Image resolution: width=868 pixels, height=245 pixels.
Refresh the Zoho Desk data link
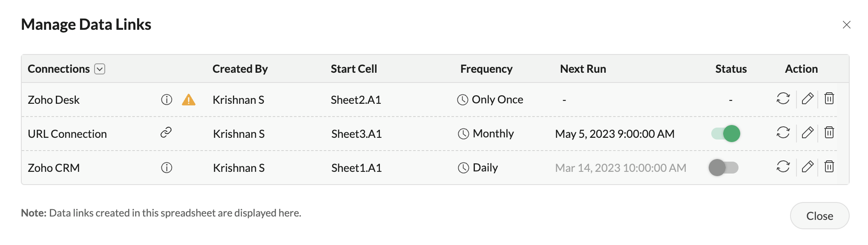coord(783,99)
